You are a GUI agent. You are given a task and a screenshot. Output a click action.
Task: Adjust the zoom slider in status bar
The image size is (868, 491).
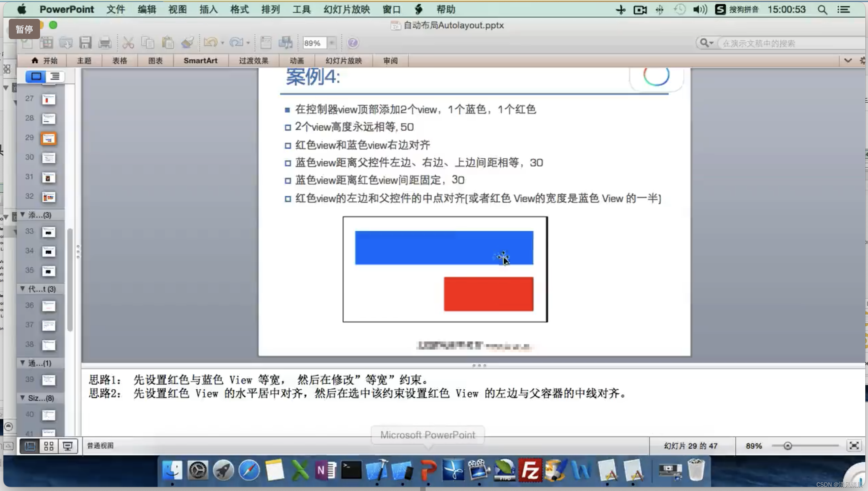point(788,446)
